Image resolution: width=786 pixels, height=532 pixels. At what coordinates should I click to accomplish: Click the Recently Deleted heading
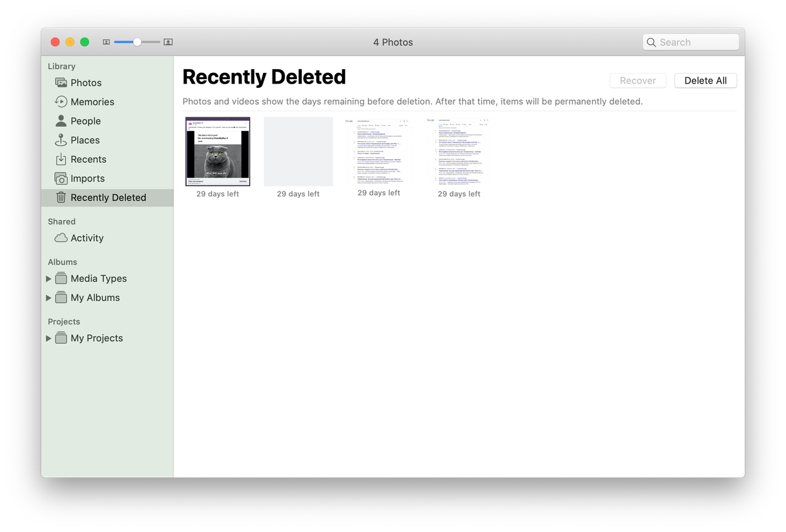pyautogui.click(x=264, y=77)
